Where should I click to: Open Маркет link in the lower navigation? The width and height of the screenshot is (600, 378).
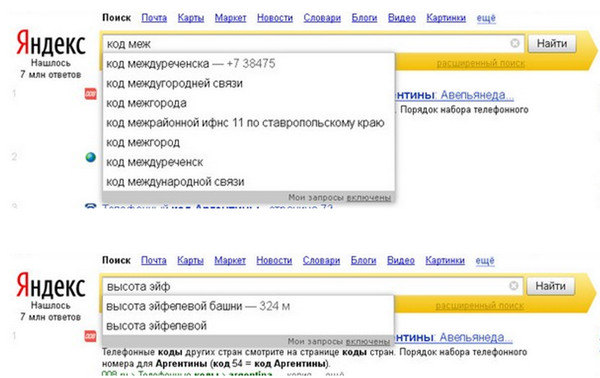tap(230, 260)
